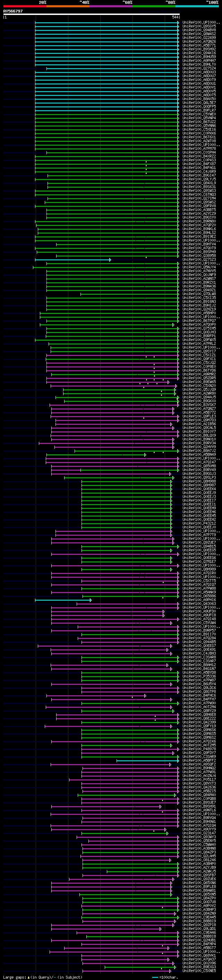Select hit label UniRef100_Q7DLW8
This screenshot has width=222, height=980.
pyautogui.click(x=199, y=294)
